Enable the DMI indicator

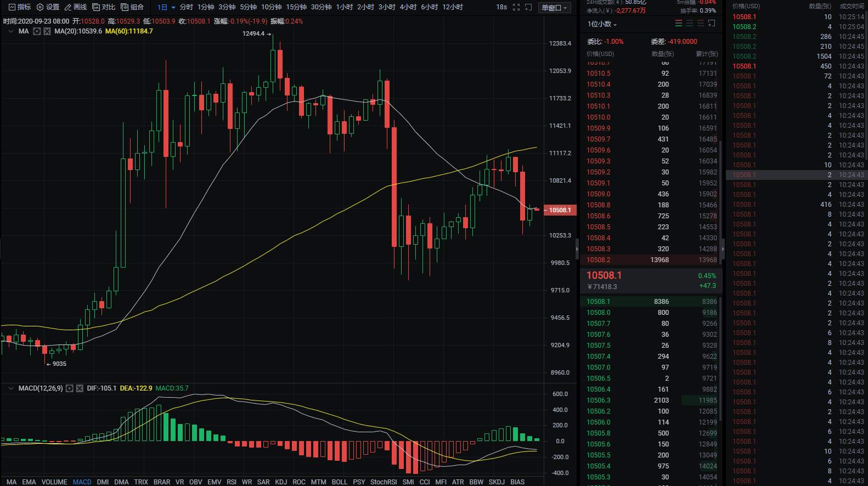103,482
